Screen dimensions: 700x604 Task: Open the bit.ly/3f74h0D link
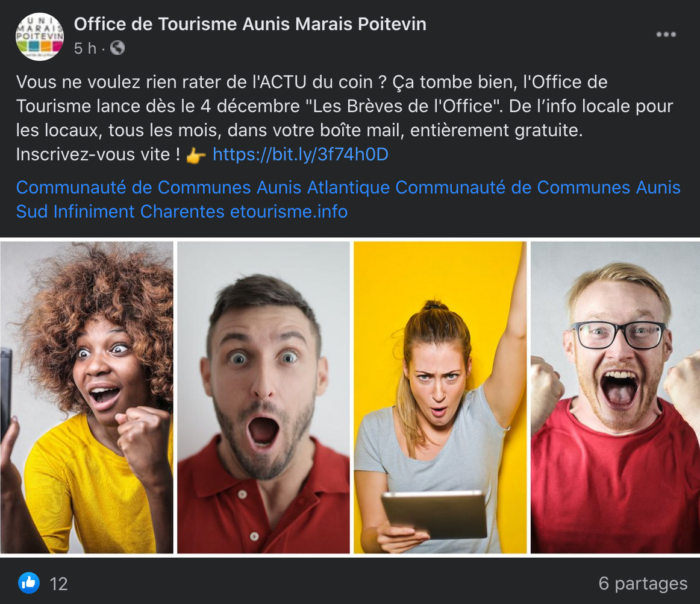(x=301, y=154)
